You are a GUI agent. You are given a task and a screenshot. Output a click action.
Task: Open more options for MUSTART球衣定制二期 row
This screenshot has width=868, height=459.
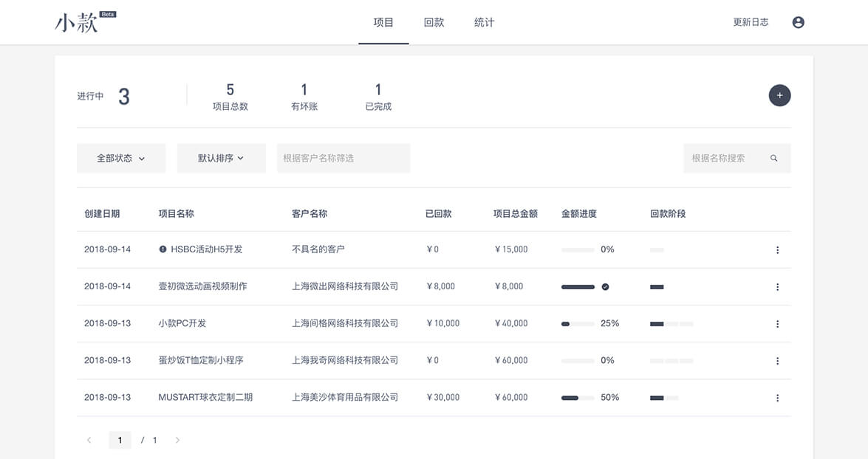pos(777,398)
